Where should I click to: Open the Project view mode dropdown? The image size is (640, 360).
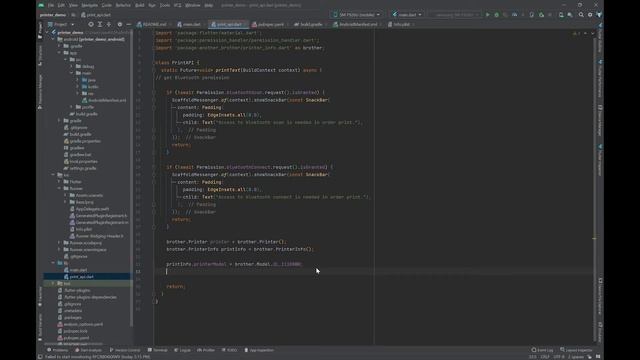(61, 24)
